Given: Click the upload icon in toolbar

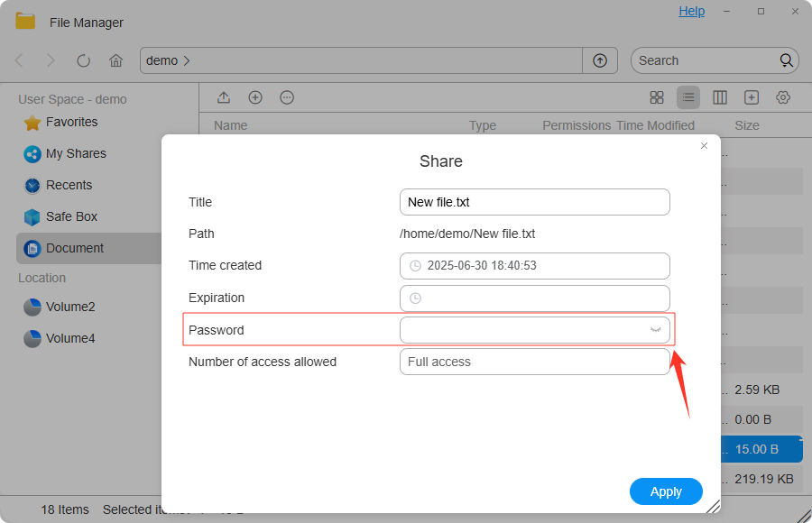Looking at the screenshot, I should [224, 97].
